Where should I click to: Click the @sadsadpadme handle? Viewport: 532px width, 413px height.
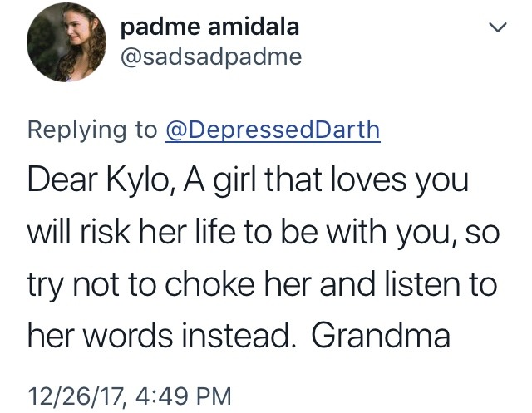point(210,57)
